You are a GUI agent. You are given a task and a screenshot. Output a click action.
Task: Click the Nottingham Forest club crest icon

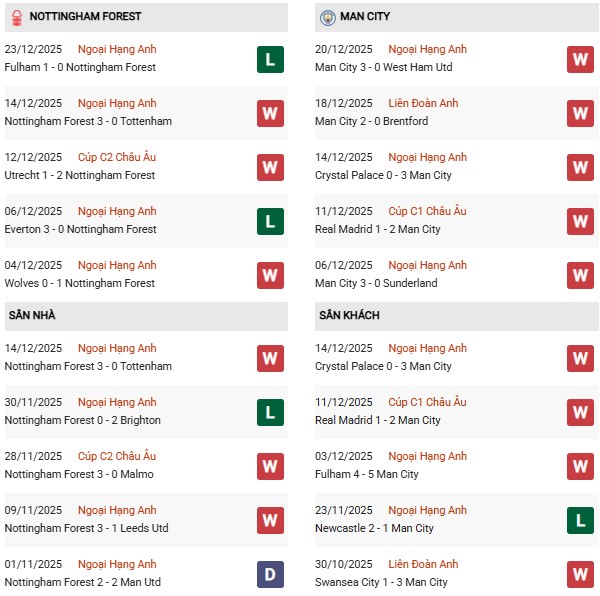tap(15, 17)
